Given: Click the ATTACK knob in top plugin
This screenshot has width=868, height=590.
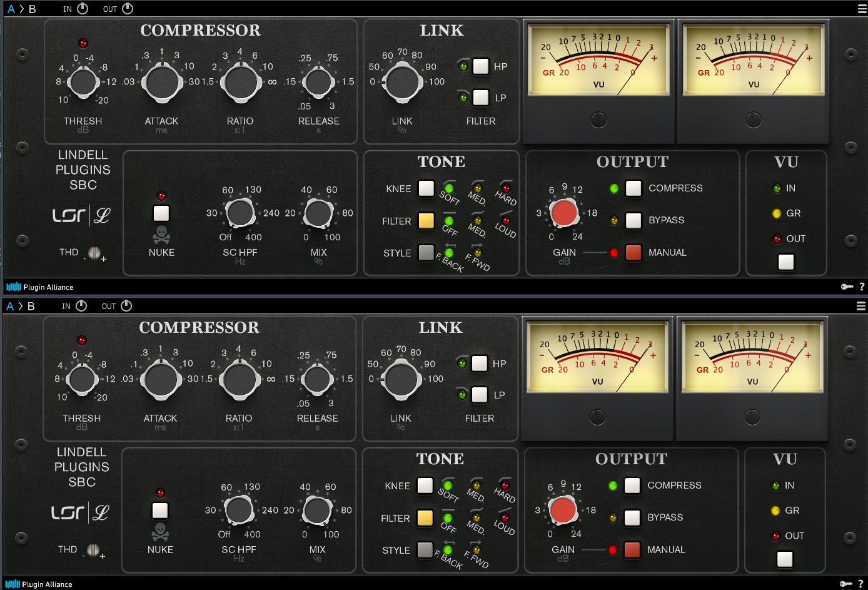Looking at the screenshot, I should click(161, 82).
